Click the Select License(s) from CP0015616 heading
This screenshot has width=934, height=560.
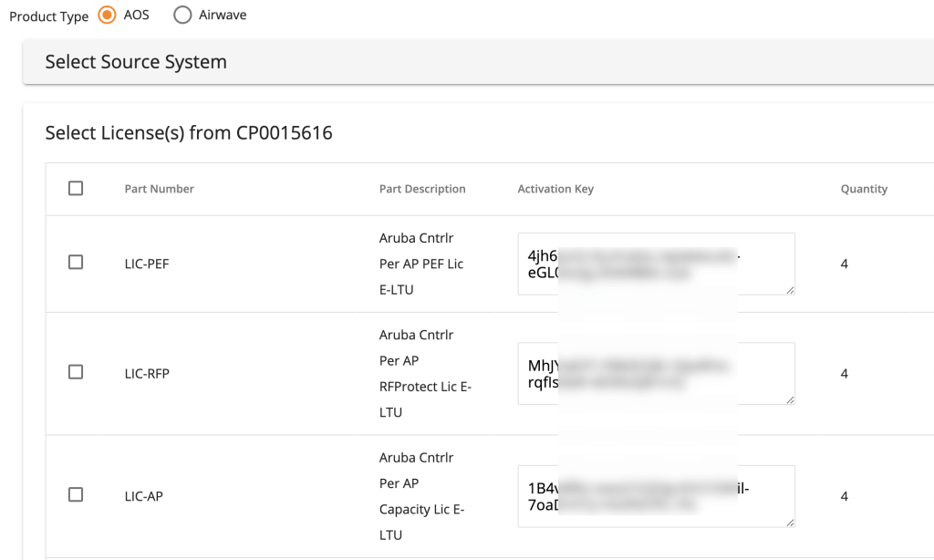(189, 133)
